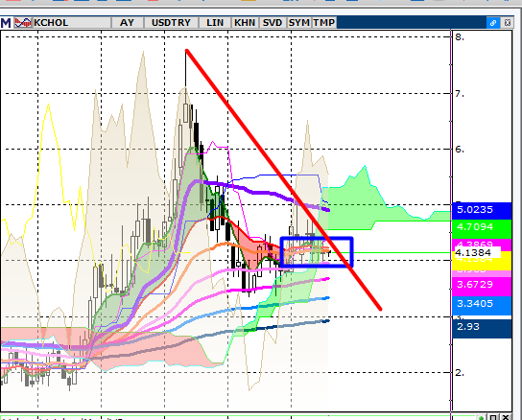Click the 6. axis value
This screenshot has height=420, width=522.
(460, 149)
